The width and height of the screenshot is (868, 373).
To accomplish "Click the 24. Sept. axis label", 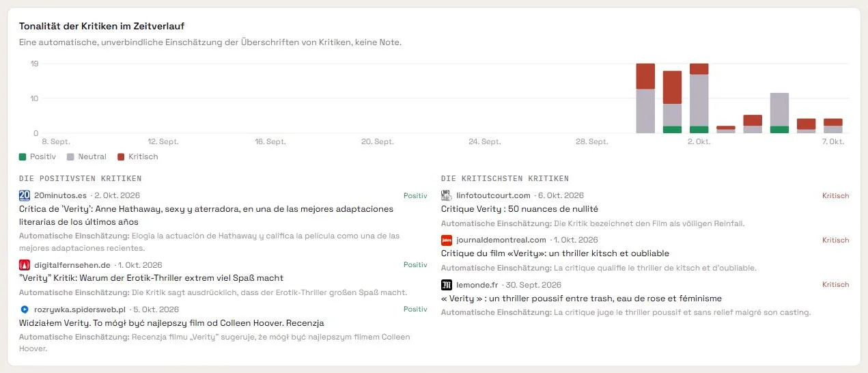I will 485,141.
